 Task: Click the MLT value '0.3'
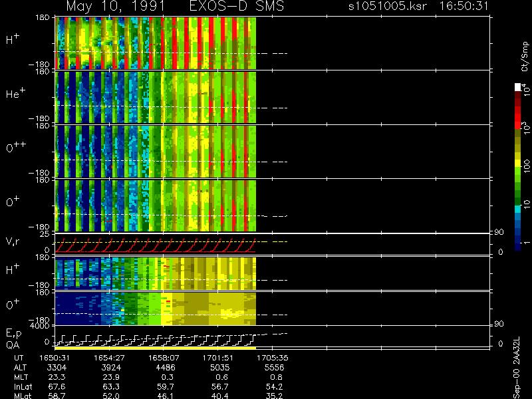168,377
